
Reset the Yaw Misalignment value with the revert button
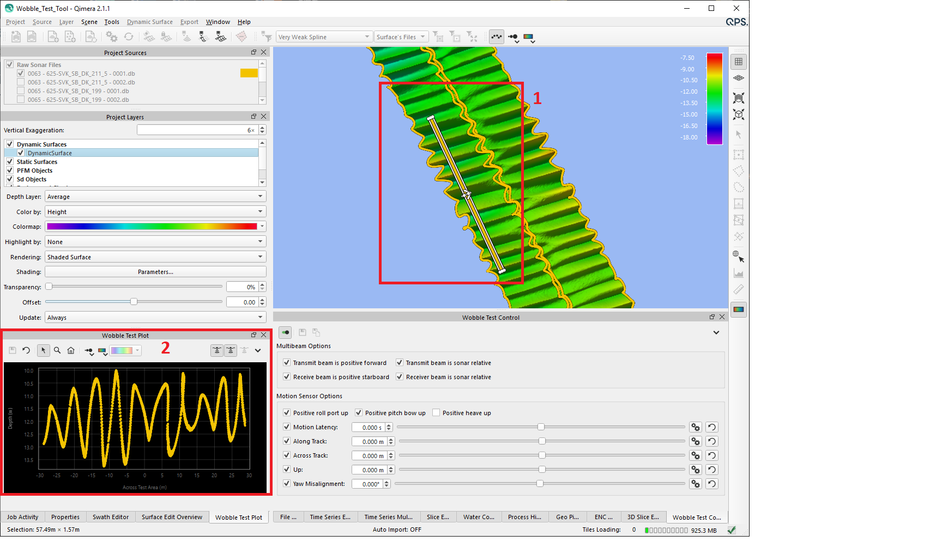coord(712,484)
